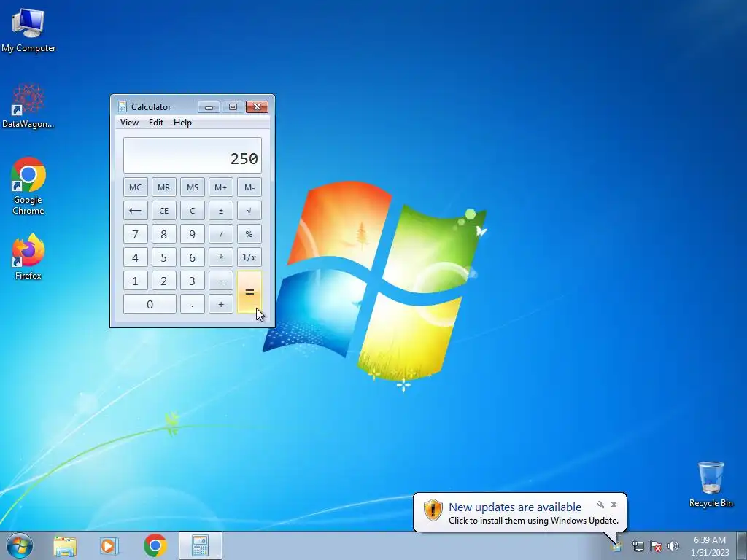Viewport: 747px width, 560px height.
Task: Click the network tray icon
Action: point(638,546)
